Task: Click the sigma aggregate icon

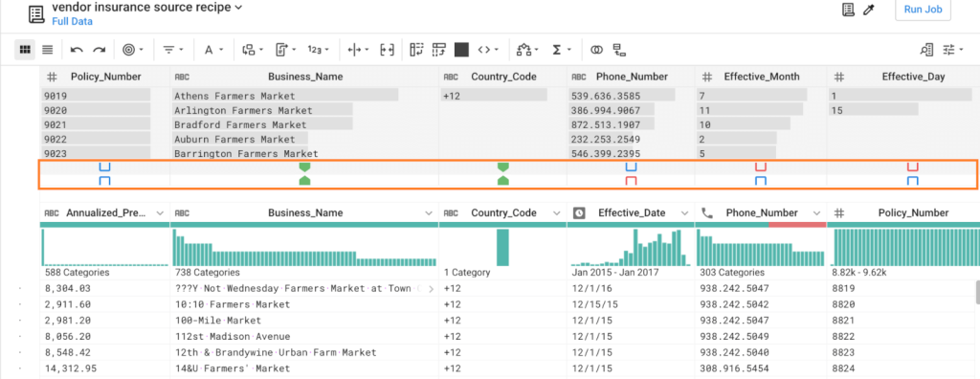Action: tap(561, 50)
